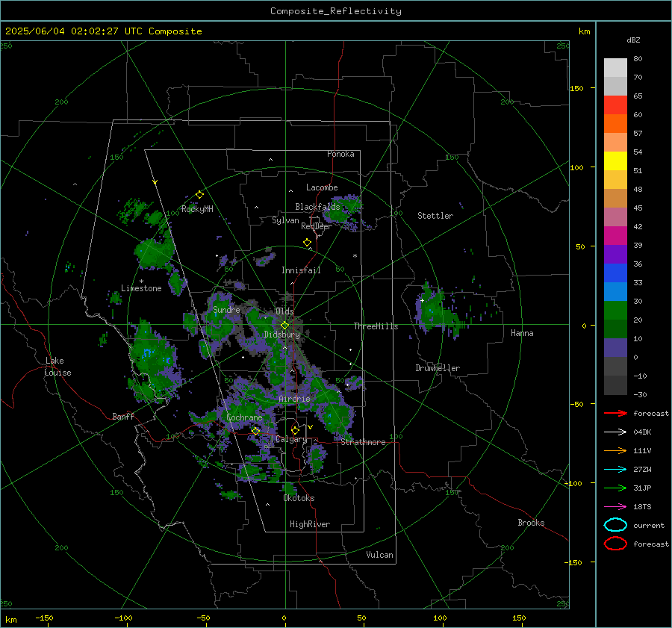The height and width of the screenshot is (628, 672).
Task: Click the -100 tick on right axis
Action: tap(573, 483)
